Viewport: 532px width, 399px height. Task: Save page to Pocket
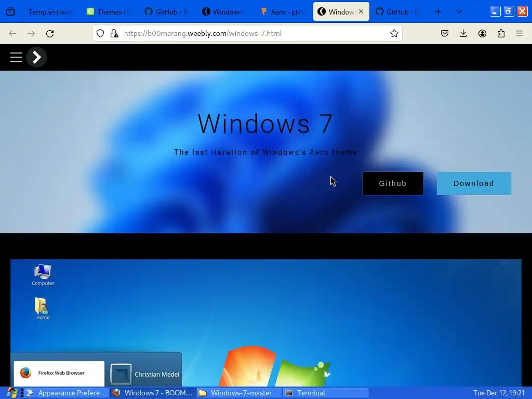445,33
